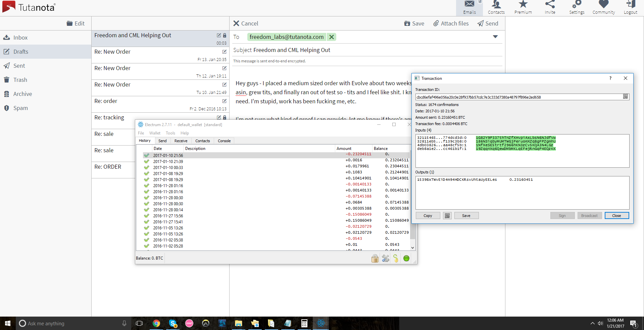
Task: Open the Contacts section in Tutanota
Action: (496, 8)
